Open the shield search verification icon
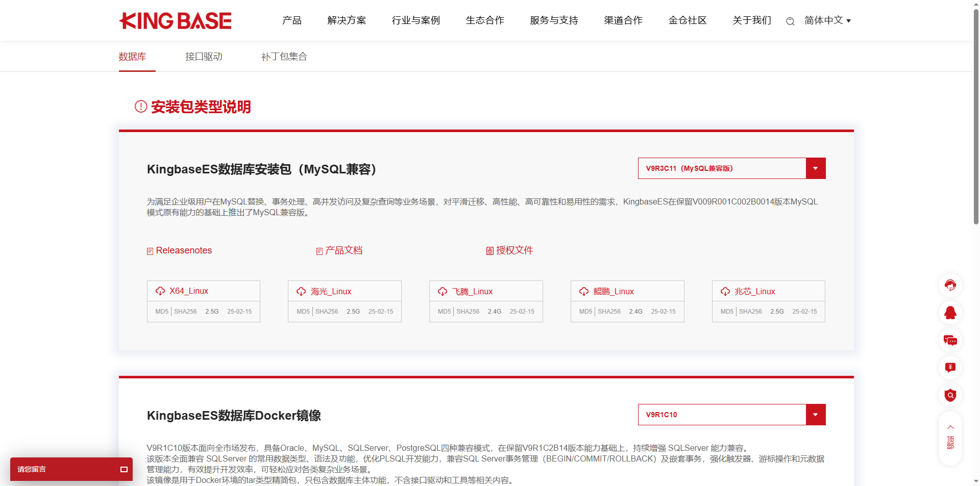This screenshot has height=486, width=980. [950, 395]
